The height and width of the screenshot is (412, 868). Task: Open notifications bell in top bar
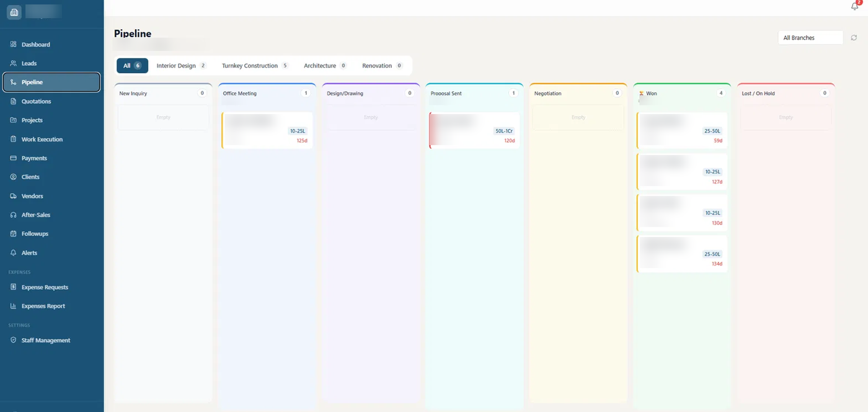(855, 6)
